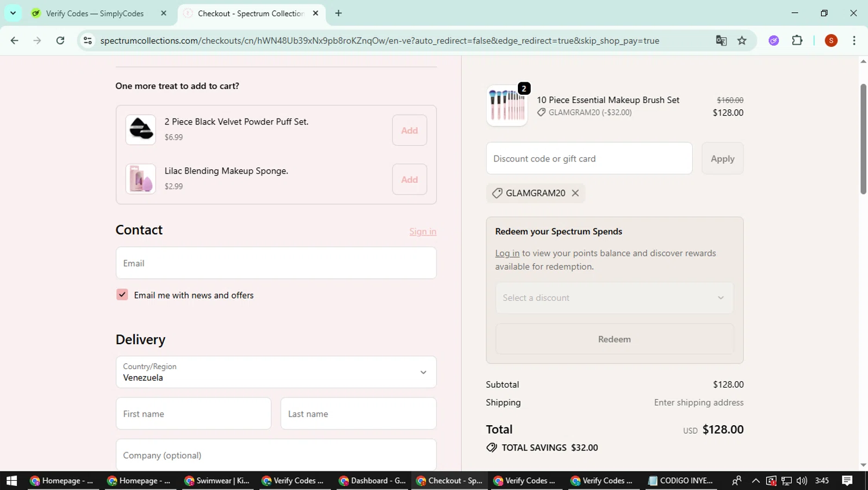This screenshot has width=868, height=490.
Task: Open the Extensions puzzle icon
Action: 797,40
